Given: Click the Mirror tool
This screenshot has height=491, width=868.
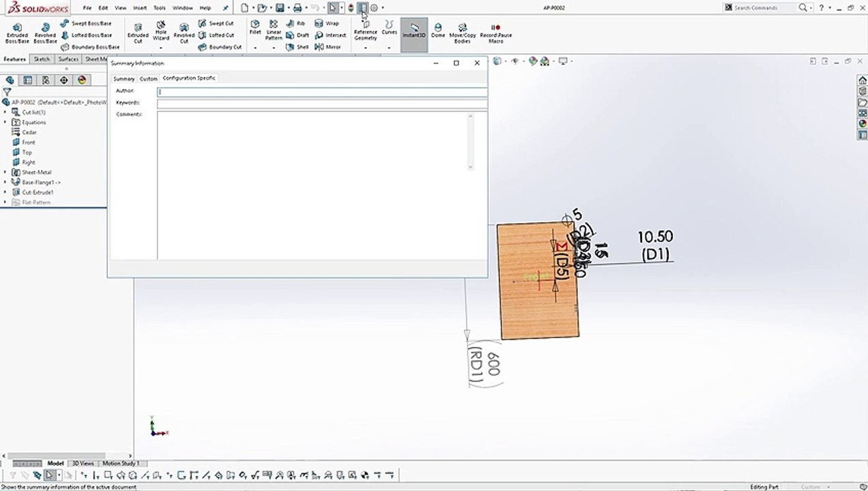Looking at the screenshot, I should point(328,47).
